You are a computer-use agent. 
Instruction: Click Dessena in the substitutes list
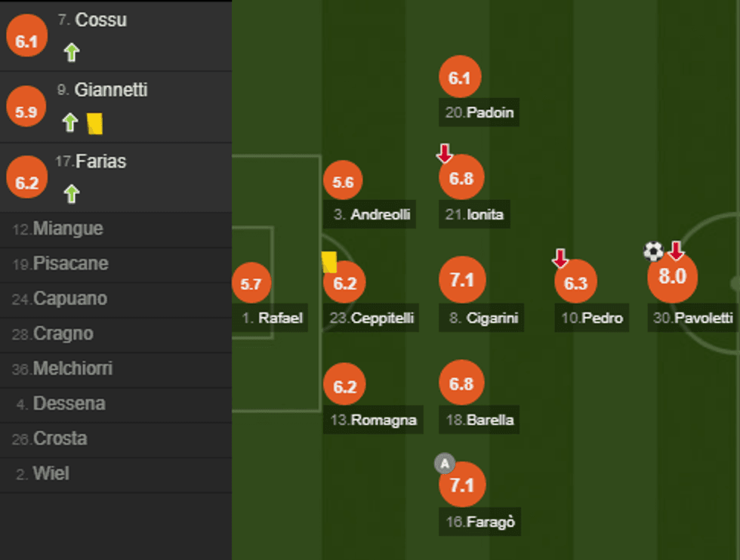tap(69, 404)
